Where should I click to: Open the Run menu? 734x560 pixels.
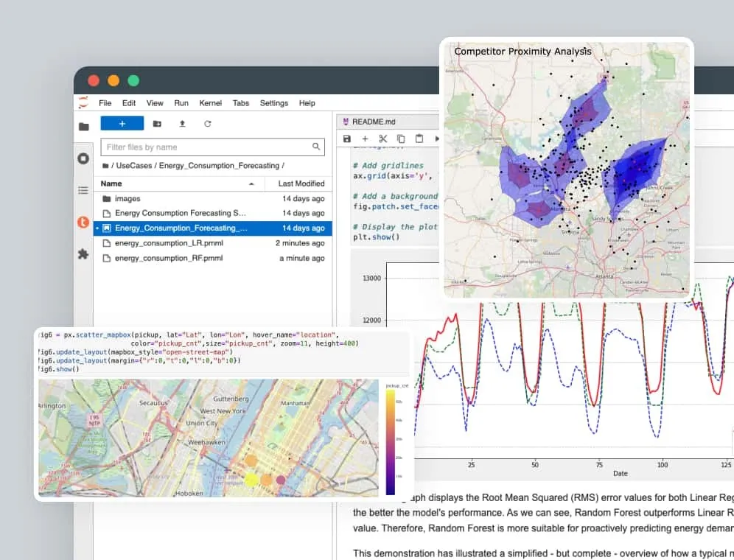click(181, 103)
